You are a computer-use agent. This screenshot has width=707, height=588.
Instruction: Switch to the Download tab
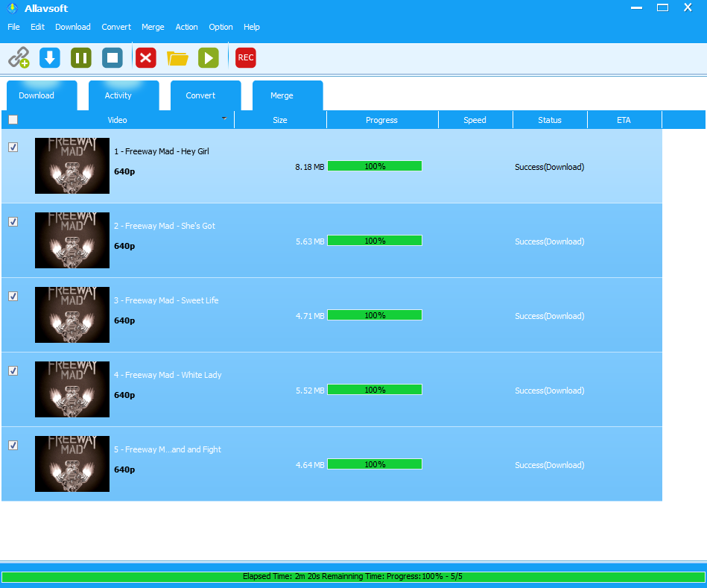(x=42, y=95)
